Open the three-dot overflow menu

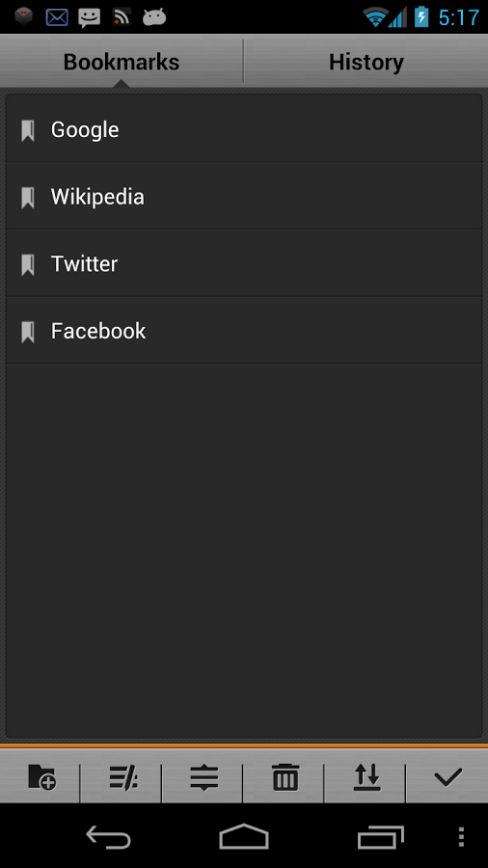click(461, 837)
